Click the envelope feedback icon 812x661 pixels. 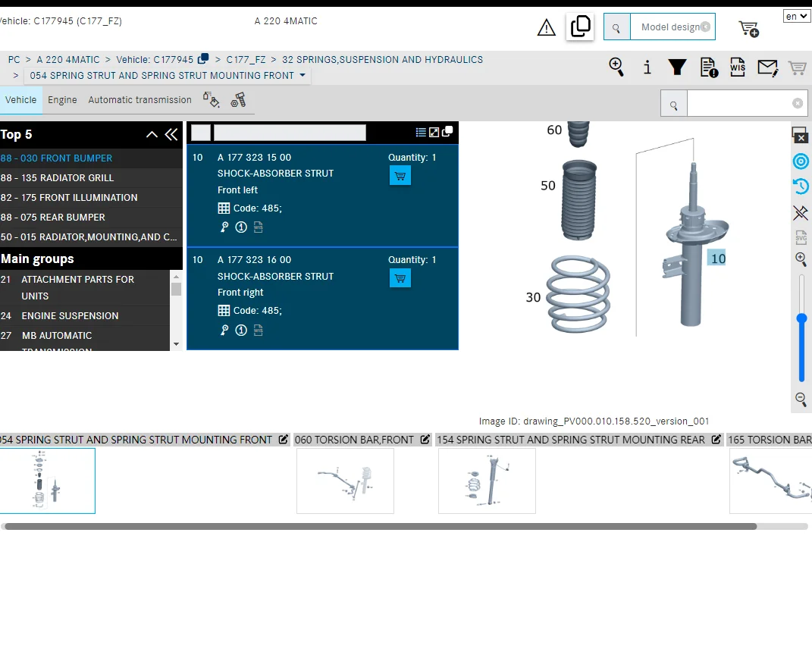[767, 67]
